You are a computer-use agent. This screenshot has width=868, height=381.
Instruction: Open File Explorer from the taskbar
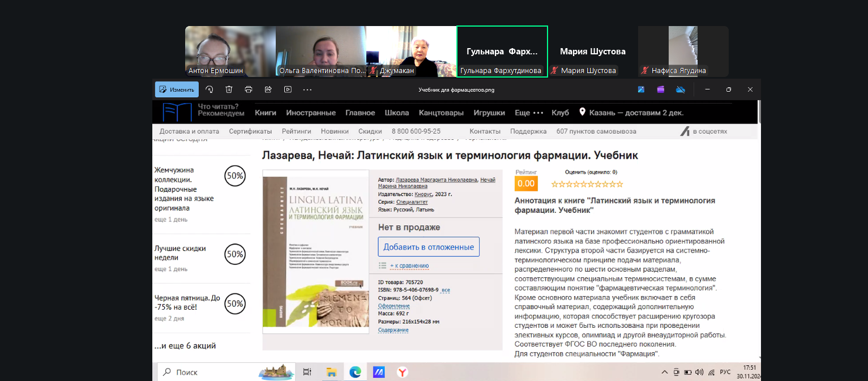tap(331, 372)
